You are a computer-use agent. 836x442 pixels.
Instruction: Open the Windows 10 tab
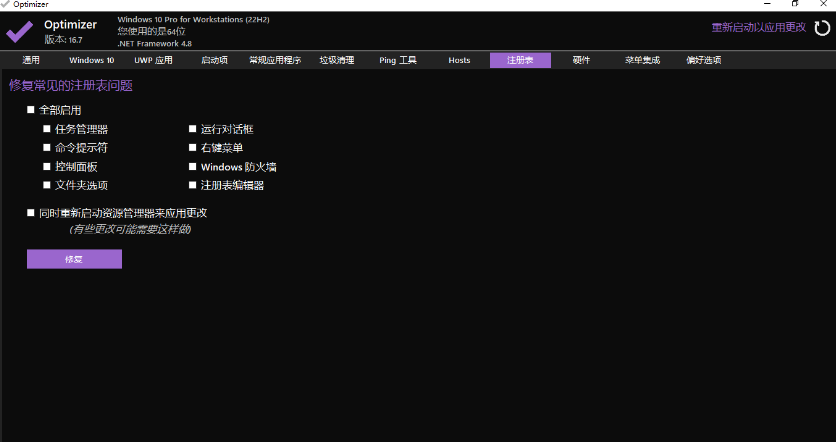(x=91, y=60)
